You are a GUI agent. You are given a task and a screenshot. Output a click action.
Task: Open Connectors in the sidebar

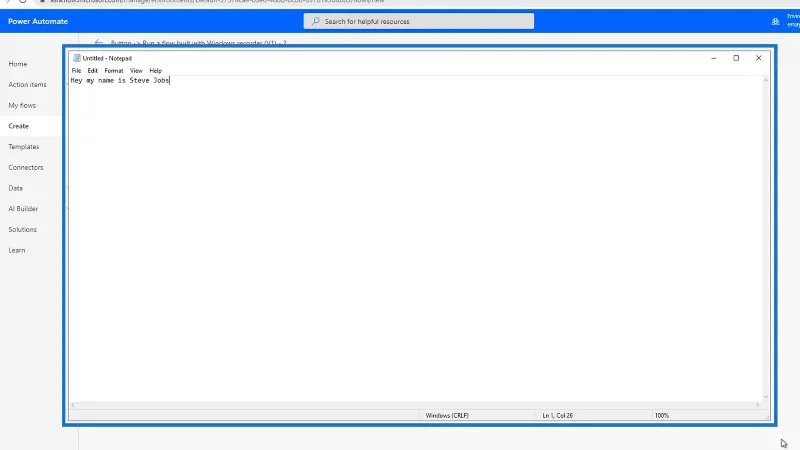click(x=26, y=167)
